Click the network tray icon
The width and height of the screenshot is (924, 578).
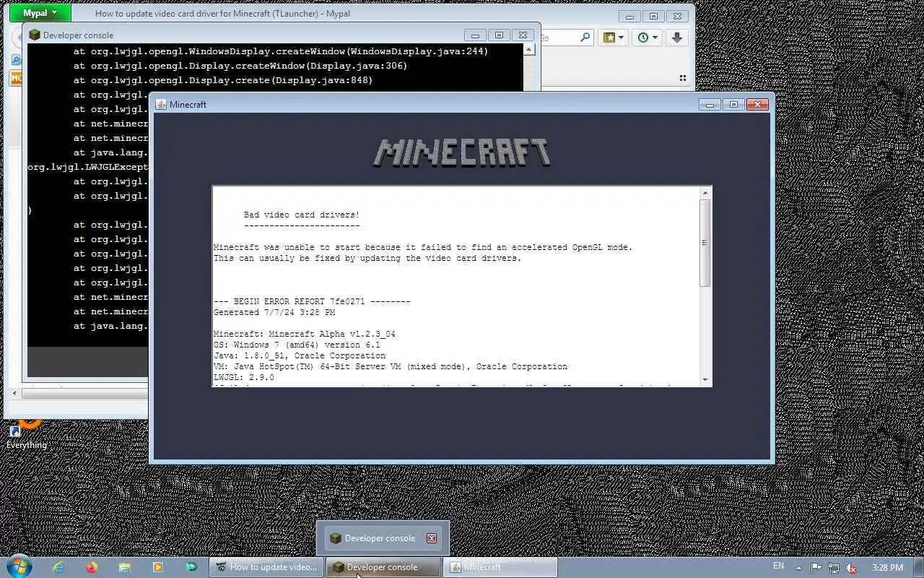(x=834, y=568)
